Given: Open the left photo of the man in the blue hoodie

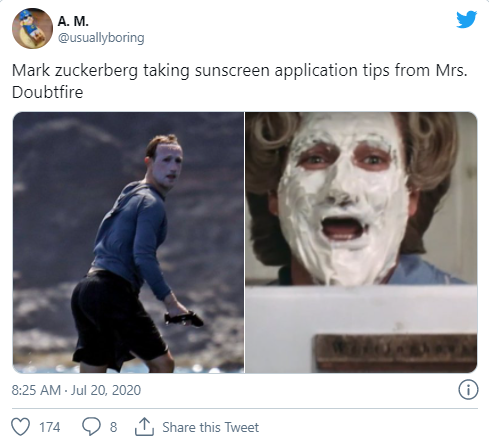Looking at the screenshot, I should pyautogui.click(x=128, y=242).
